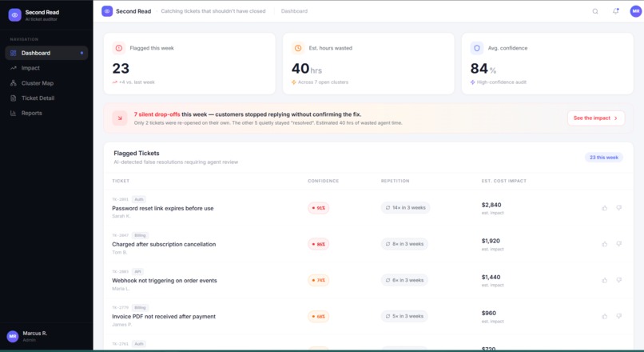Open ticket Password reset link expires before use
Viewport: 644px width, 352px height.
click(163, 209)
